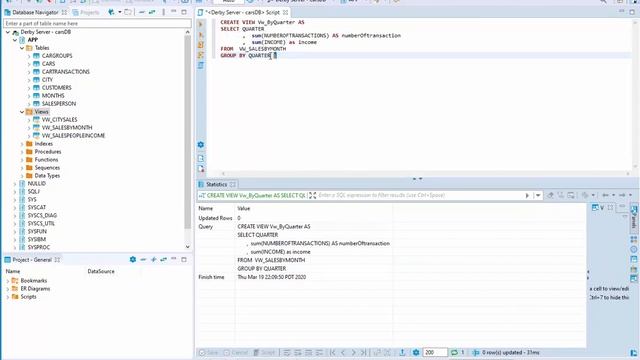Click DataSource column header in Project panel
This screenshot has height=360, width=640.
(x=101, y=271)
